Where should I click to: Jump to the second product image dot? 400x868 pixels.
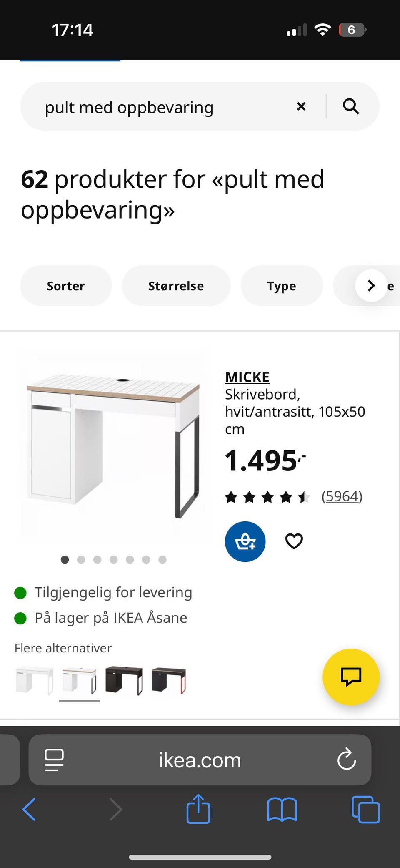(x=81, y=560)
